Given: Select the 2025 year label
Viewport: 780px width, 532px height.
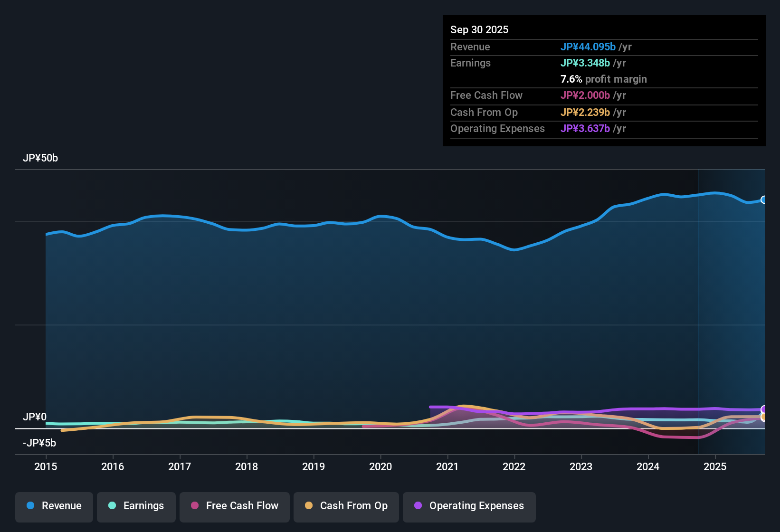Looking at the screenshot, I should click(715, 467).
